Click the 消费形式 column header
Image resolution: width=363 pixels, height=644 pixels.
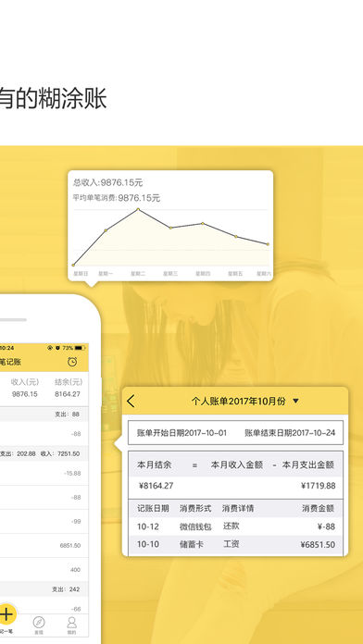(x=195, y=509)
